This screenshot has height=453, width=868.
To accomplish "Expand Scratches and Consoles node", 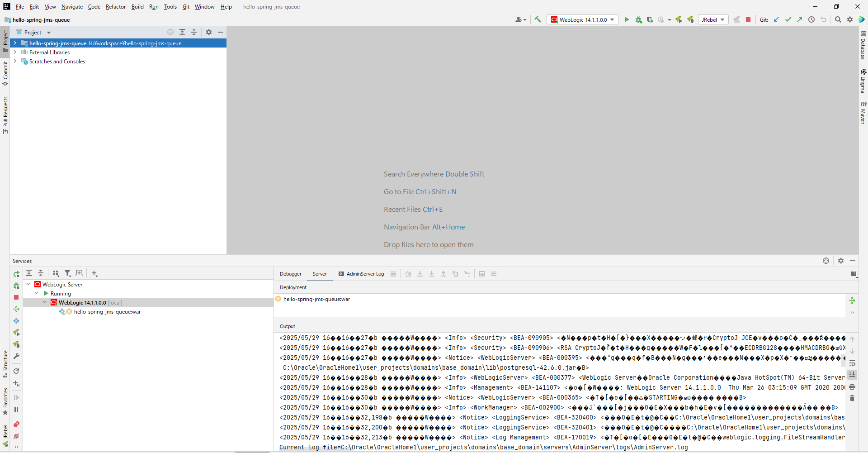I will point(15,61).
